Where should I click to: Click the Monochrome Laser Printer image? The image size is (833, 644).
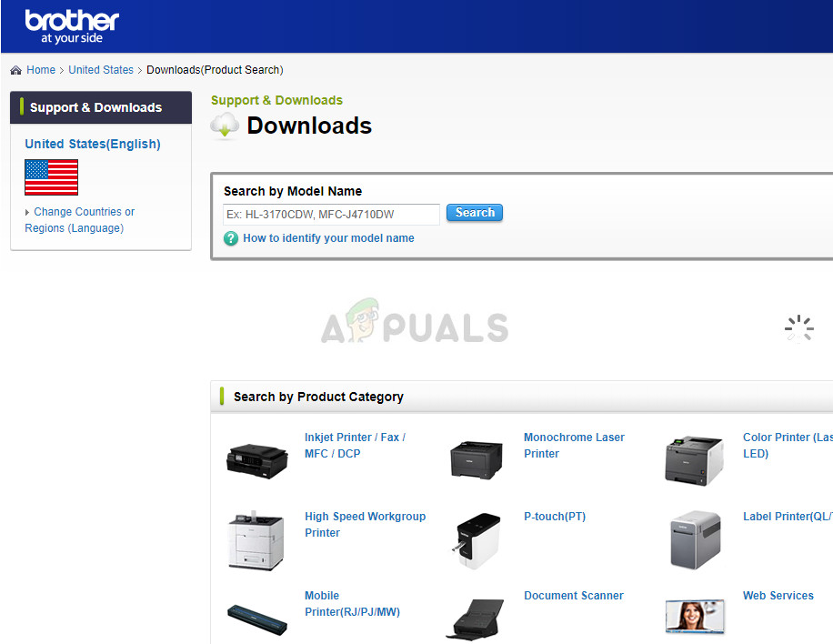pyautogui.click(x=476, y=460)
